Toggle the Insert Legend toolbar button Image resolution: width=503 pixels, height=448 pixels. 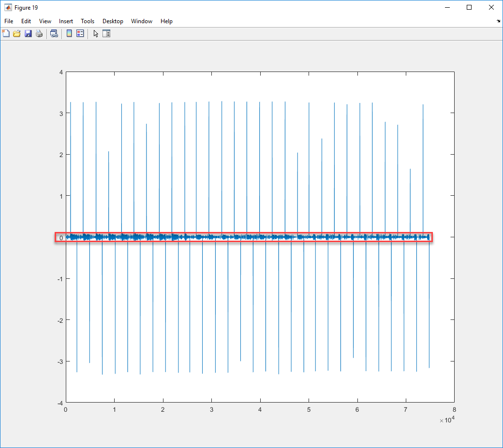[80, 33]
